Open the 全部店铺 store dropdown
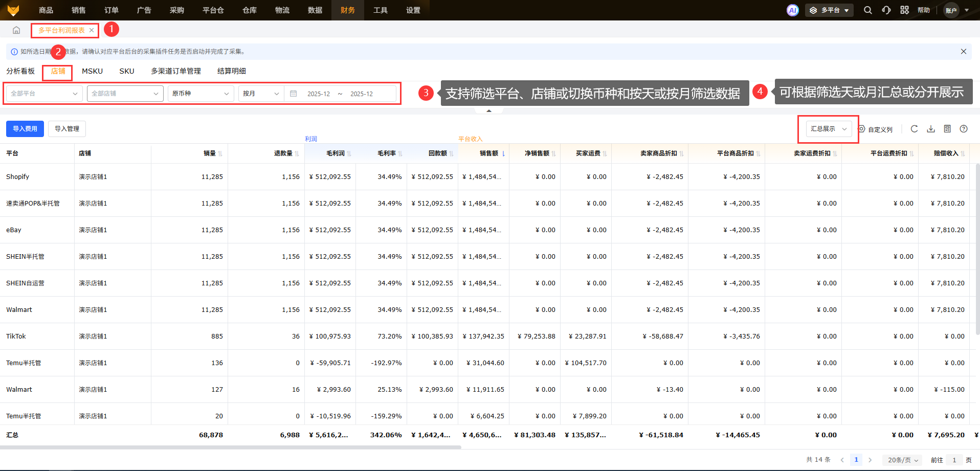Viewport: 980px width, 471px height. coord(125,94)
